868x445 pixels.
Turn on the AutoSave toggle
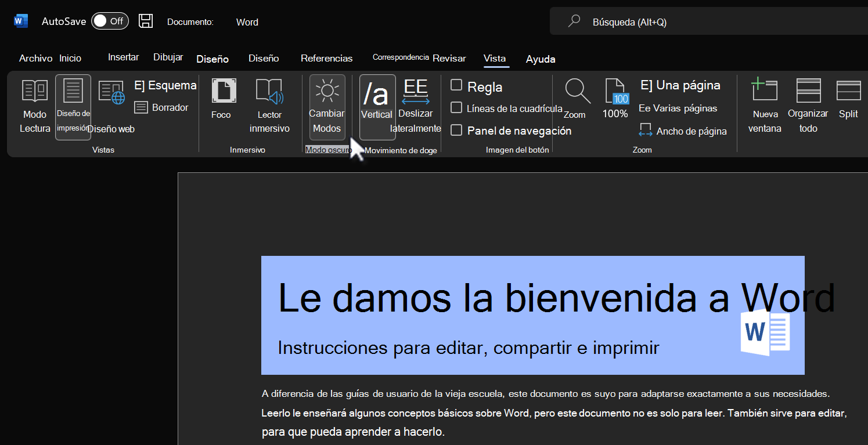(x=110, y=21)
